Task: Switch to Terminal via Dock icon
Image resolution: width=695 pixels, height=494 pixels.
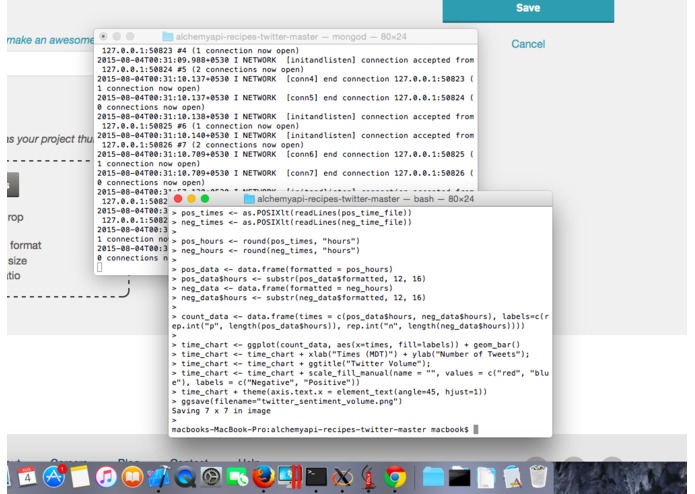Action: click(316, 477)
